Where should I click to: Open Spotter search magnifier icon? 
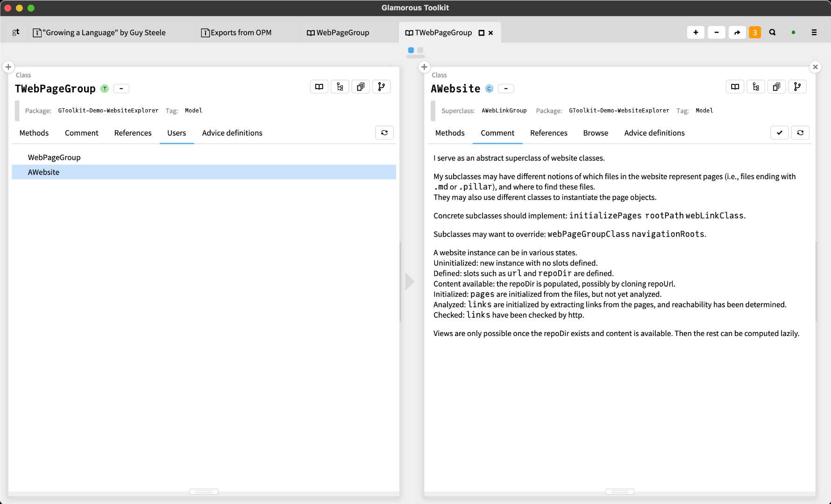click(x=772, y=32)
